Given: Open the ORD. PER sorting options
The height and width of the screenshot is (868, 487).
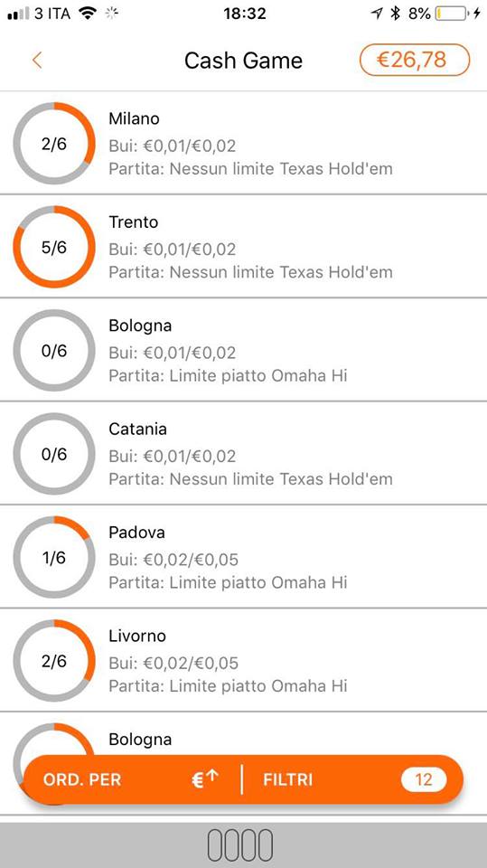Looking at the screenshot, I should pyautogui.click(x=82, y=780).
